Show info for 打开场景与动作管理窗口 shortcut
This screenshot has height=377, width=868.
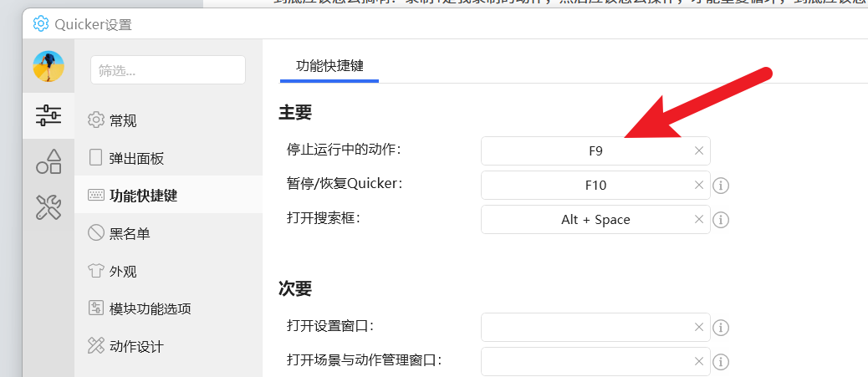tap(720, 362)
